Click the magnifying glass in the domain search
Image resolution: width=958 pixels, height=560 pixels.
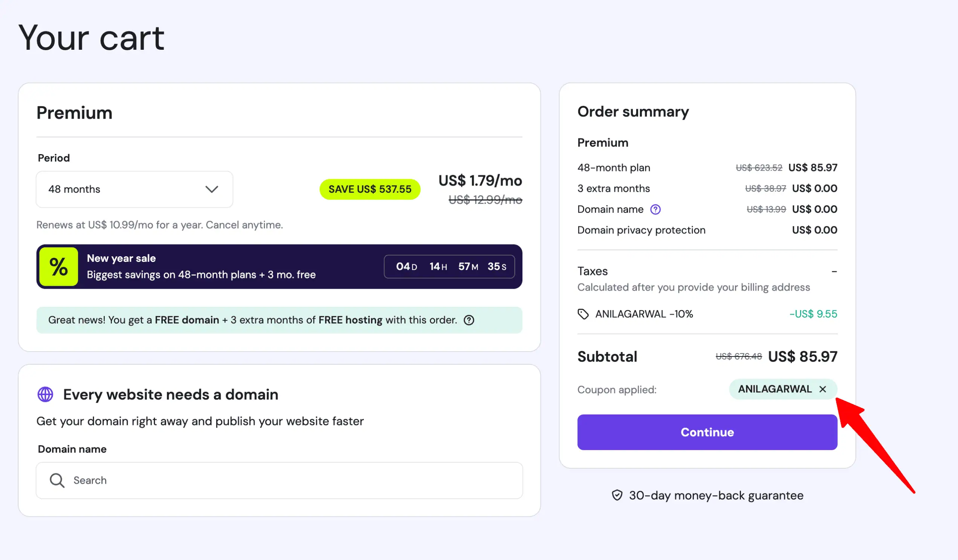(x=56, y=480)
